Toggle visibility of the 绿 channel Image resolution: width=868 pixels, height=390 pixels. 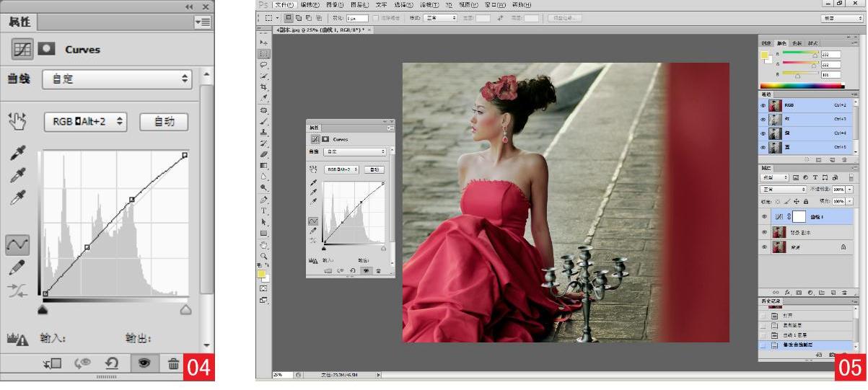point(763,133)
